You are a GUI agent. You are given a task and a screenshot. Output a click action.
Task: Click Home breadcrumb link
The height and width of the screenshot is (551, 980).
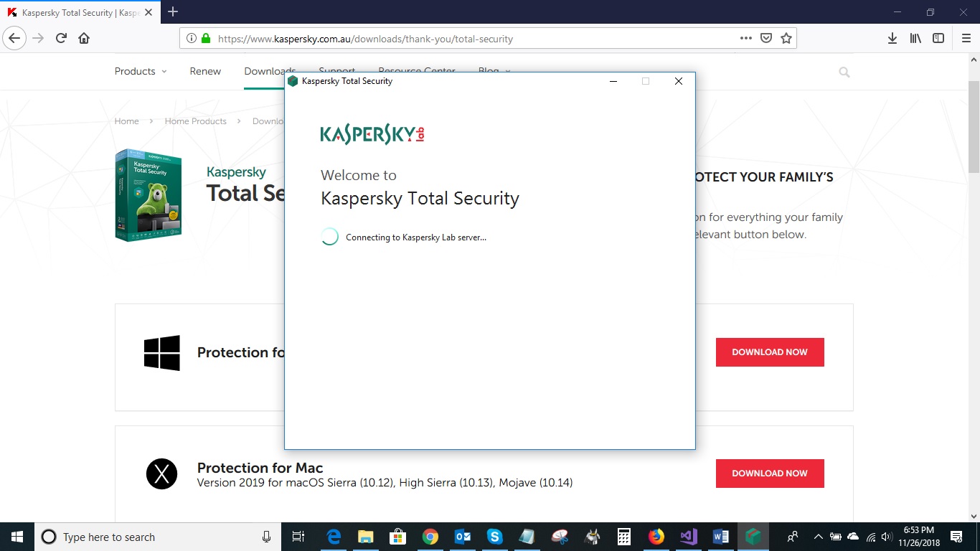click(126, 121)
